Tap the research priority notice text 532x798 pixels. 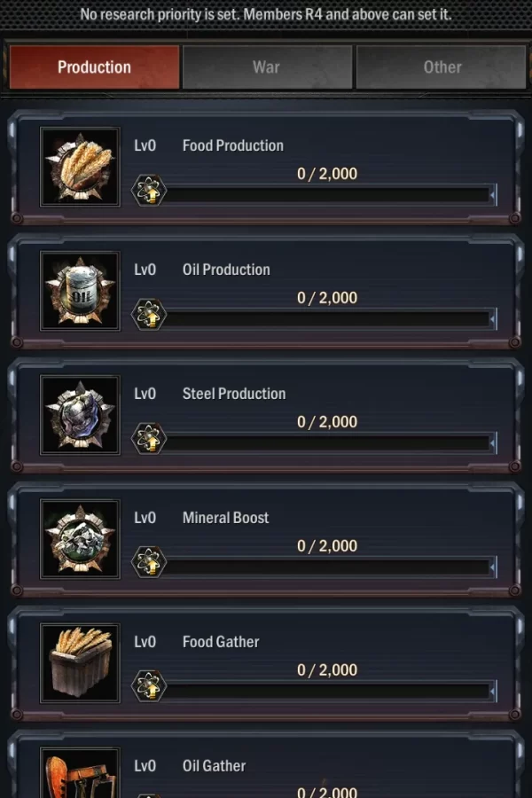click(x=266, y=15)
